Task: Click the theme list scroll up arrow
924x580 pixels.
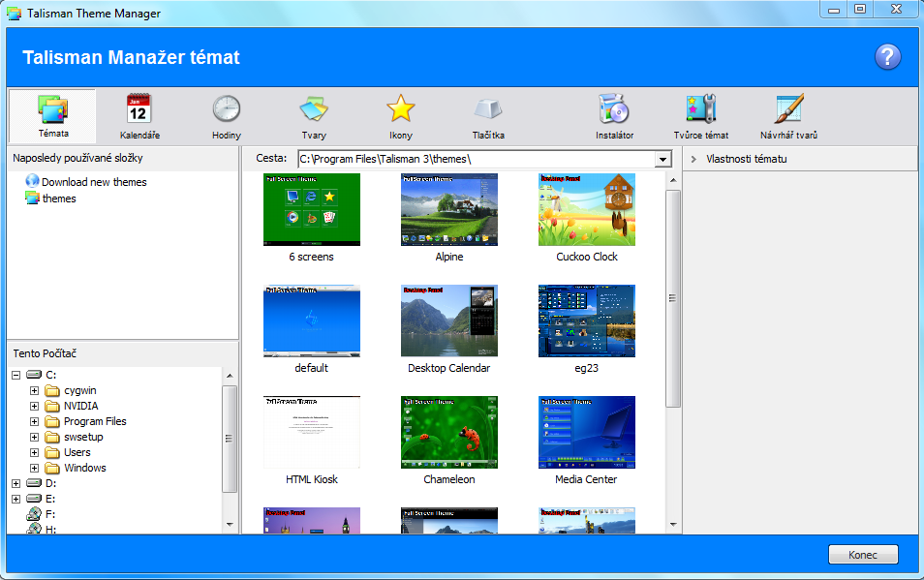Action: pyautogui.click(x=673, y=180)
